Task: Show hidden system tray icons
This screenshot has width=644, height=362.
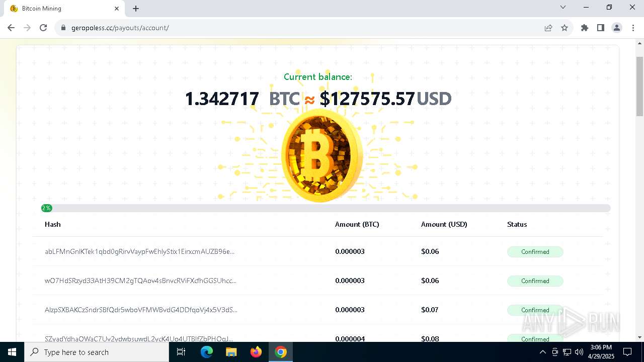Action: (x=542, y=352)
